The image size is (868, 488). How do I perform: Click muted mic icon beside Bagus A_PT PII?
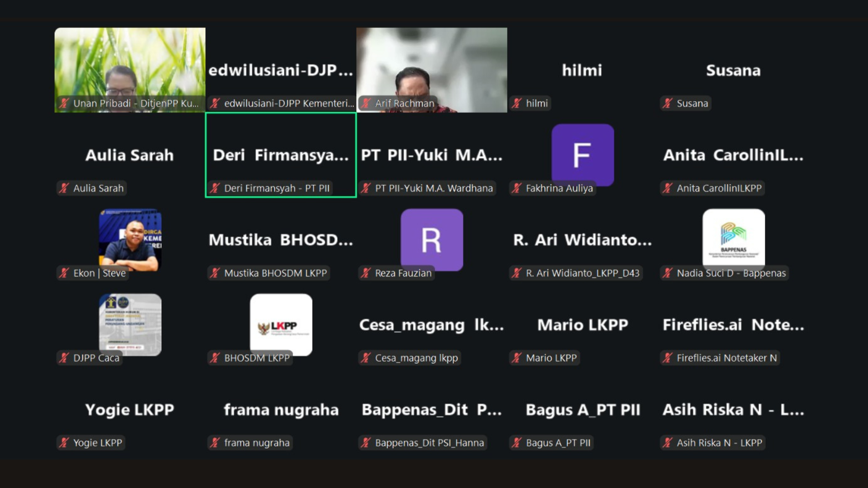coord(517,443)
